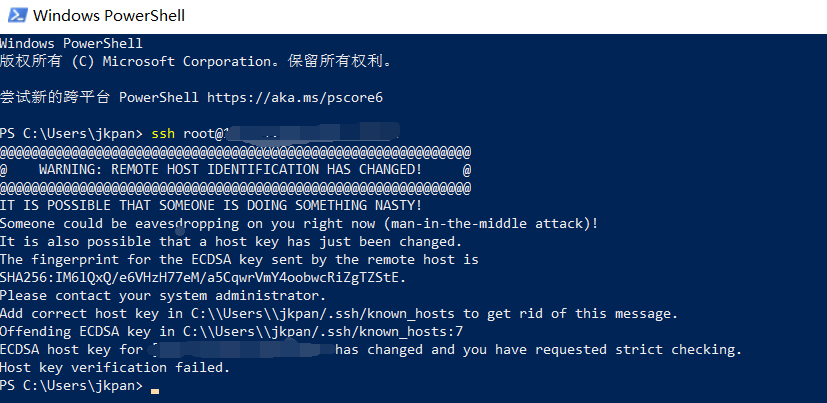Click the final PS C:\Users\jkpan> prompt
Screen dimensions: 827x403
coord(71,386)
